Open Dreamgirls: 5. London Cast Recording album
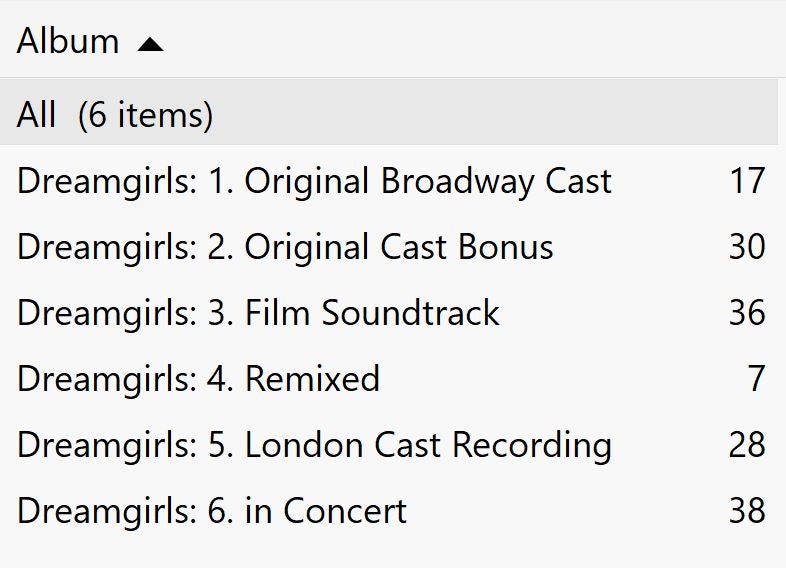Viewport: 786px width, 568px height. [314, 445]
